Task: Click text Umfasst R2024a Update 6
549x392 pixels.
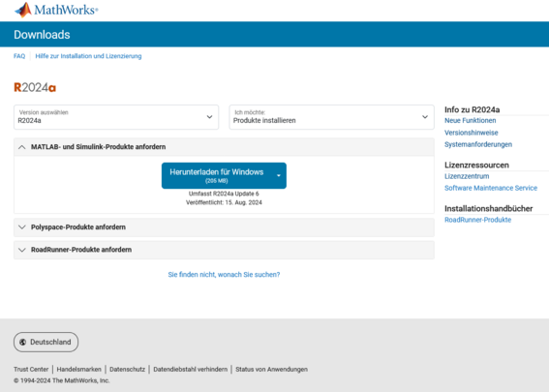Action: 224,194
